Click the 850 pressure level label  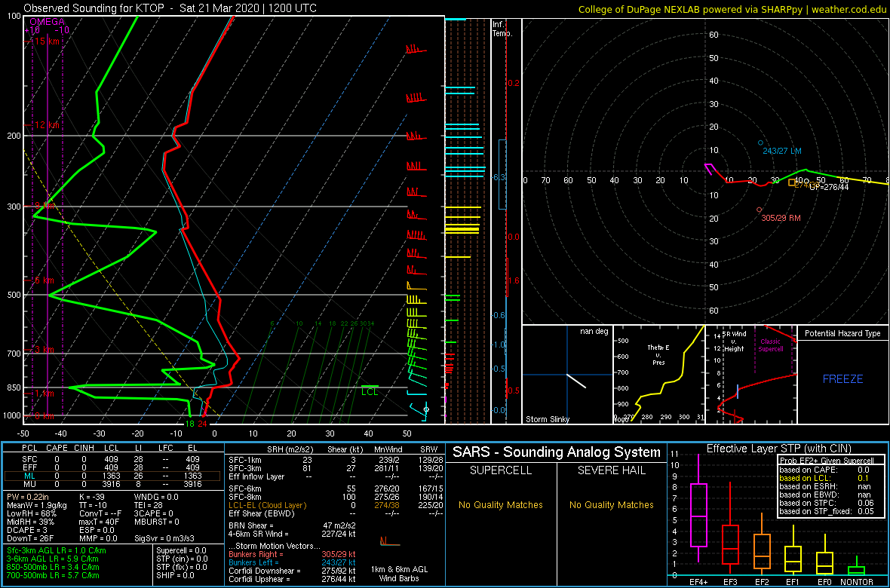13,387
